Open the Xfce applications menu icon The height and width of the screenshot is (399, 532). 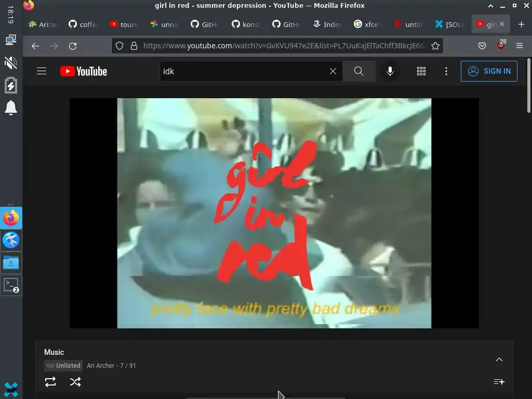click(x=11, y=390)
